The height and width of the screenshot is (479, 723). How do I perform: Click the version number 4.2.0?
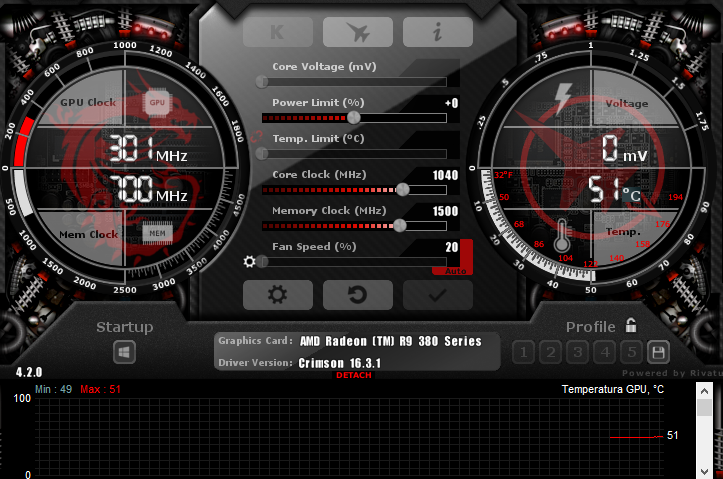click(x=29, y=372)
